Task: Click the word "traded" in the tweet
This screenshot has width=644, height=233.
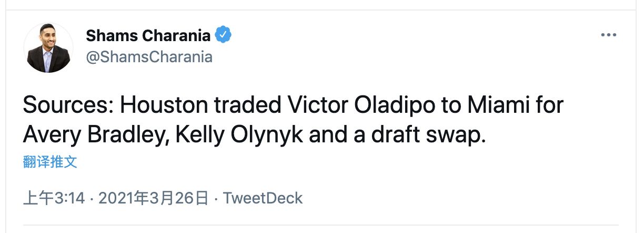Action: tap(246, 106)
